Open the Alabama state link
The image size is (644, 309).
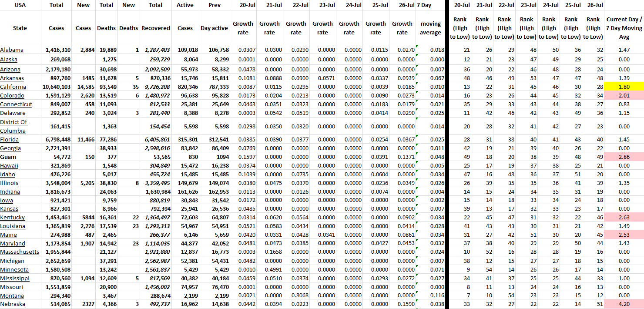(12, 50)
